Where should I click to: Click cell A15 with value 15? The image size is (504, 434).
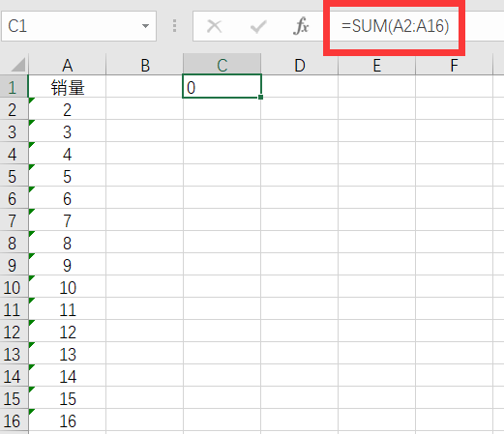tap(67, 397)
